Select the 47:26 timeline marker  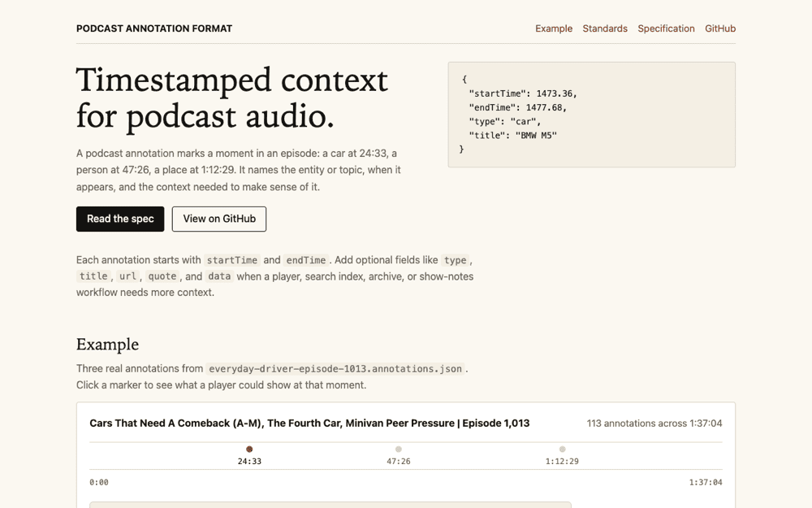398,454
